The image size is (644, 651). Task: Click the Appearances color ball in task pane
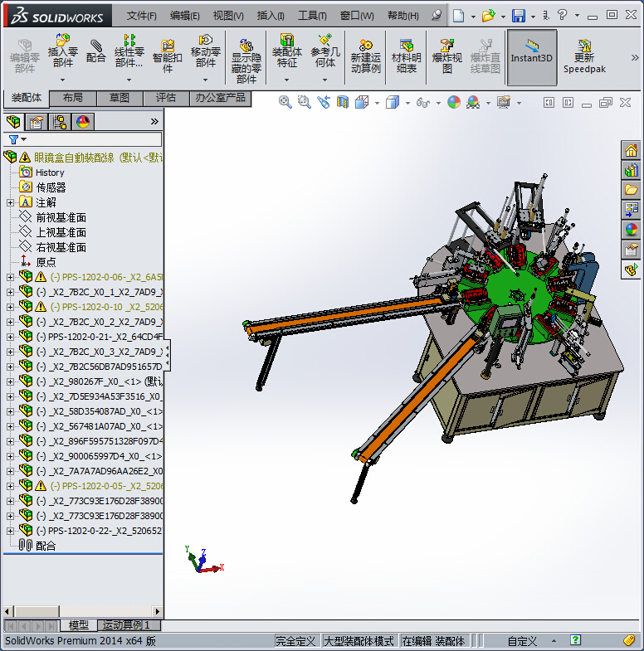(x=631, y=230)
